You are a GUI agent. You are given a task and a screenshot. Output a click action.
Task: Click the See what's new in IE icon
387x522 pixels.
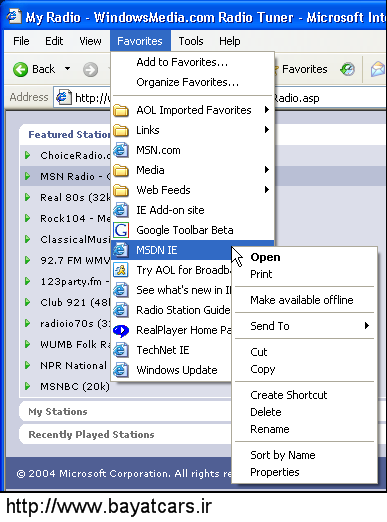point(121,290)
